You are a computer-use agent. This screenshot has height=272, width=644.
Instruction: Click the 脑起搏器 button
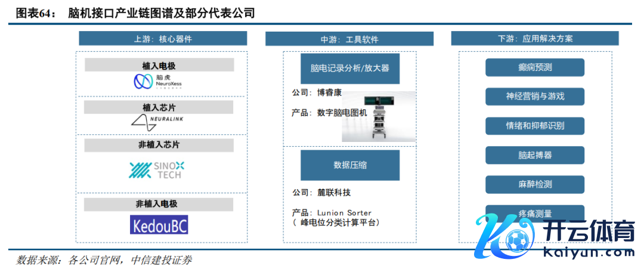click(534, 155)
